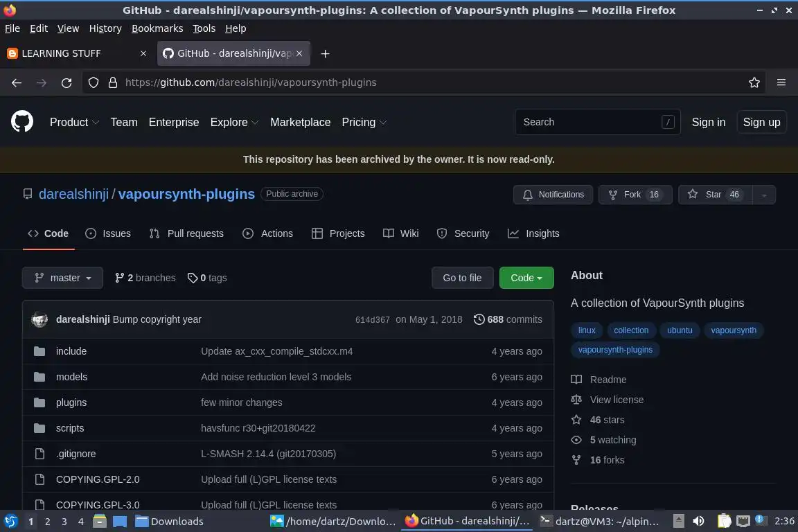Expand the Explore dropdown menu

[x=235, y=122]
